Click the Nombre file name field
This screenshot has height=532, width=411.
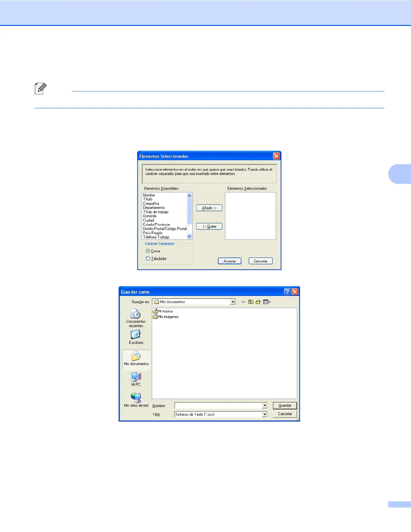[x=218, y=406]
